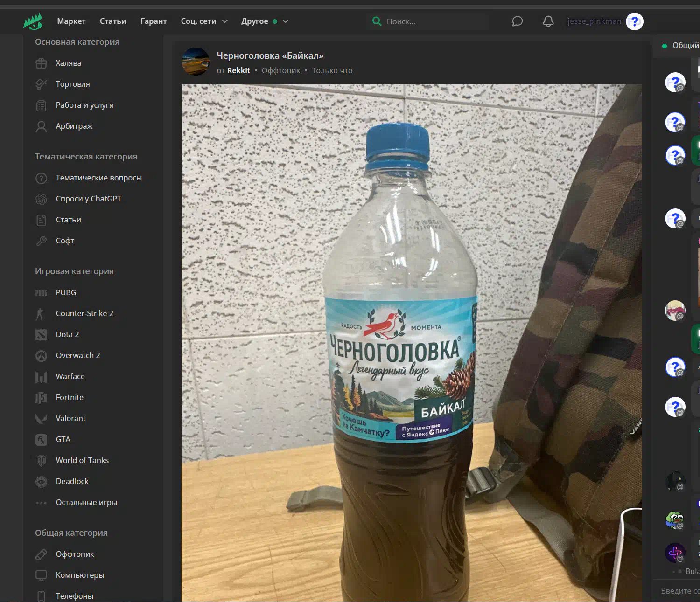Click the Pepe frog chat avatar
The height and width of the screenshot is (602, 700).
tap(675, 520)
